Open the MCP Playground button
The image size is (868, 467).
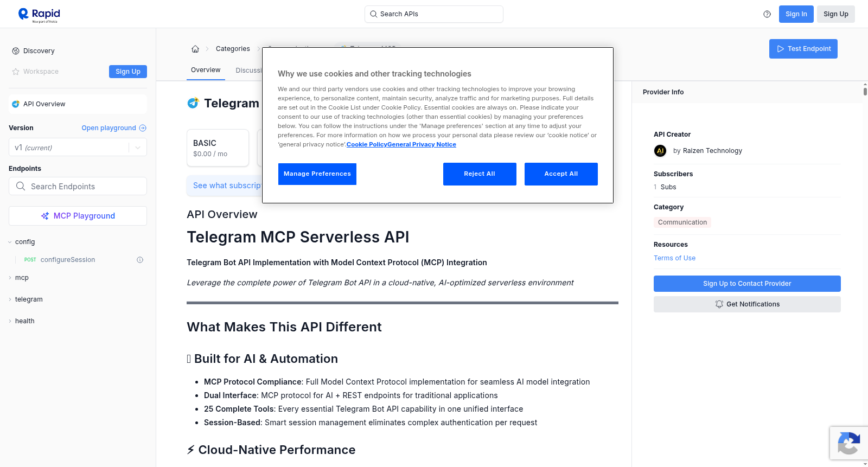(78, 216)
